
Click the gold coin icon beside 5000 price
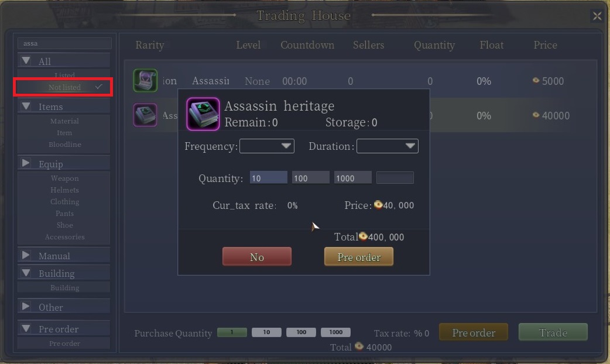click(536, 81)
